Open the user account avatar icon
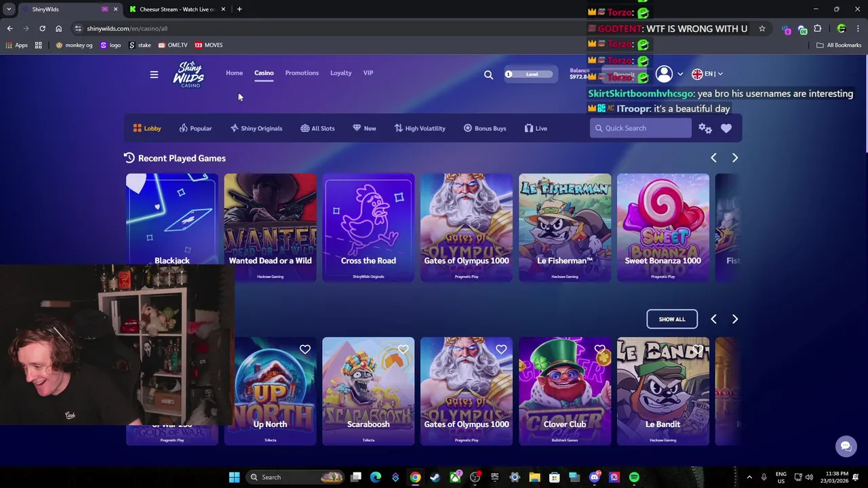The width and height of the screenshot is (868, 488). coord(664,74)
